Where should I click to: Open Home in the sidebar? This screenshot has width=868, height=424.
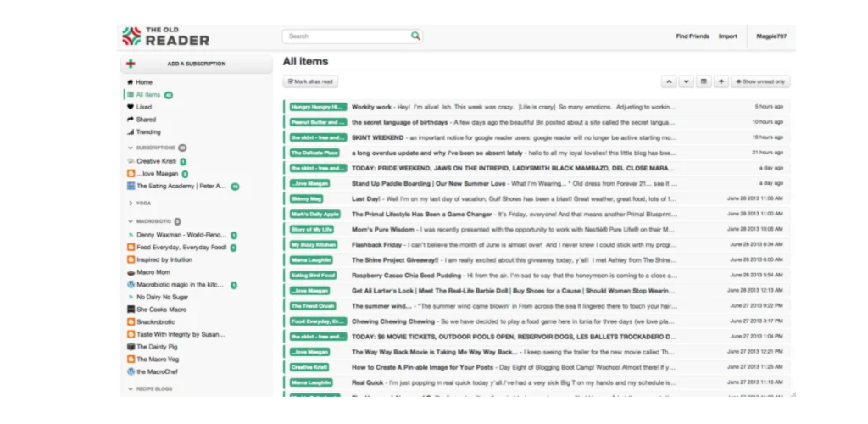tap(144, 82)
